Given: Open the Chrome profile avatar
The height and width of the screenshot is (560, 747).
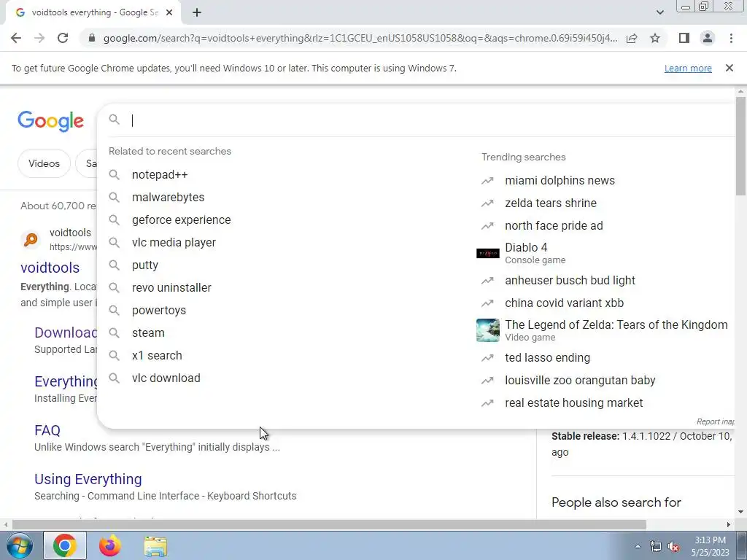Looking at the screenshot, I should click(x=708, y=38).
